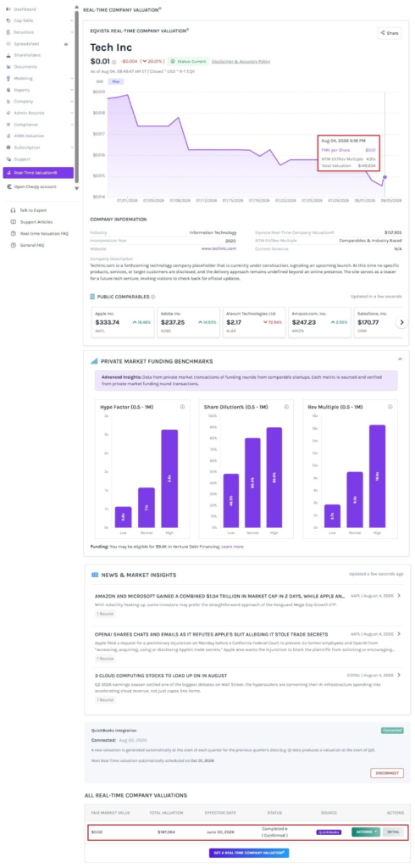Click the Apple Inc. comparable card
This screenshot has width=415, height=868.
(122, 322)
